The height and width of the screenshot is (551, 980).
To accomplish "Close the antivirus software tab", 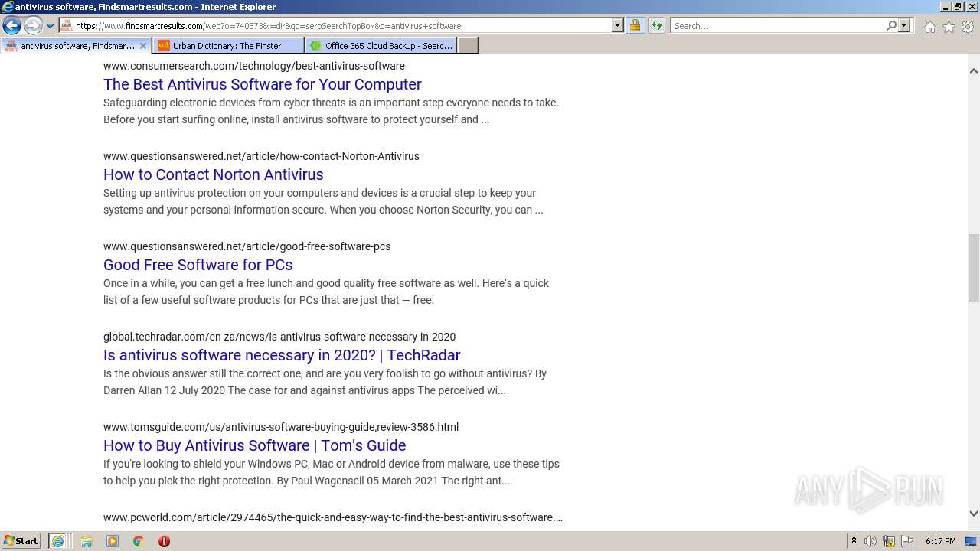I will point(142,46).
